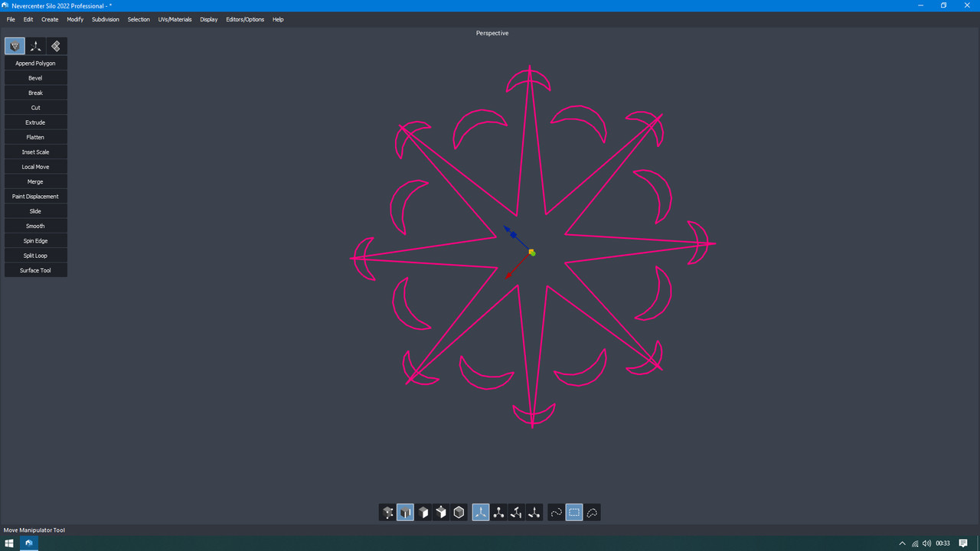Open the Help menu
The image size is (980, 551).
click(278, 19)
